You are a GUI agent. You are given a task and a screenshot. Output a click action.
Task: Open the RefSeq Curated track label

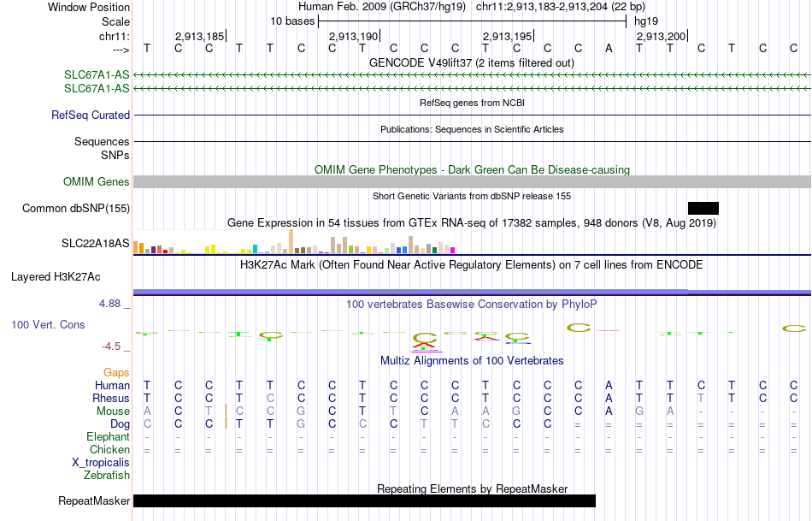click(91, 115)
